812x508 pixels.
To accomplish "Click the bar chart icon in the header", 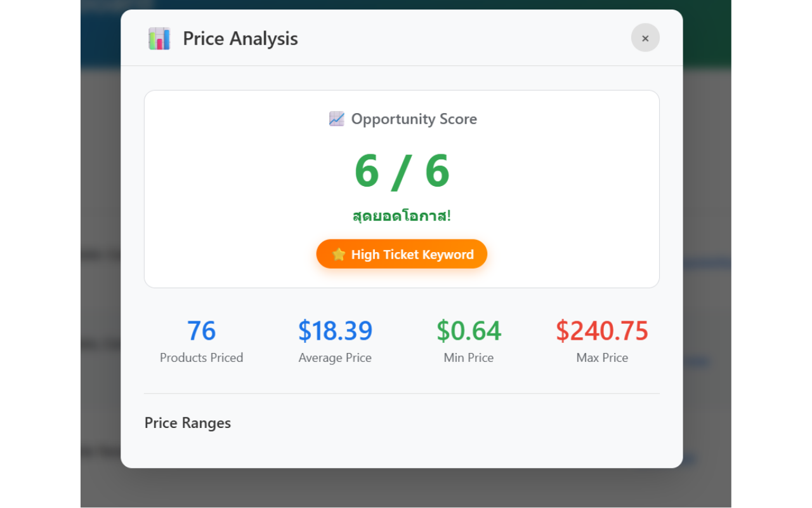I will pyautogui.click(x=159, y=39).
